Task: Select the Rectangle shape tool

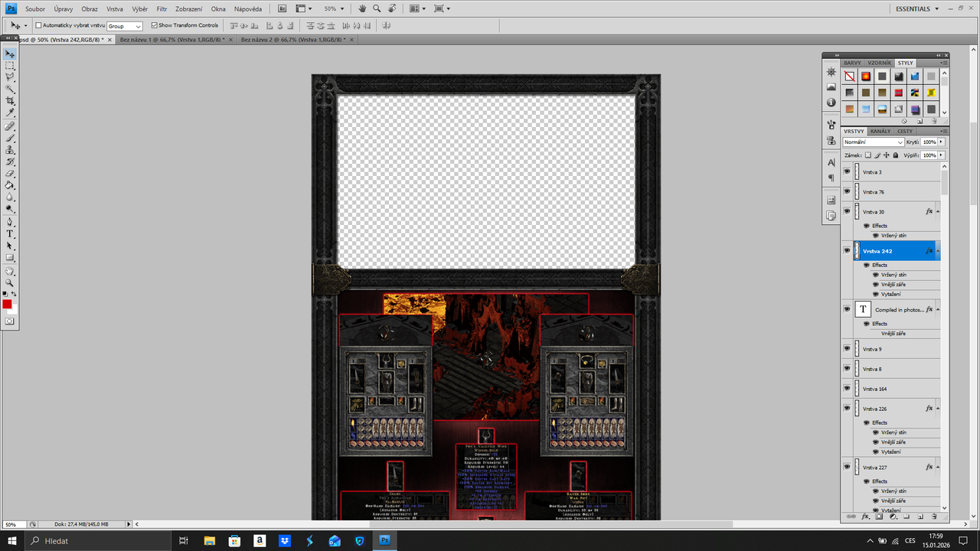Action: [x=10, y=257]
